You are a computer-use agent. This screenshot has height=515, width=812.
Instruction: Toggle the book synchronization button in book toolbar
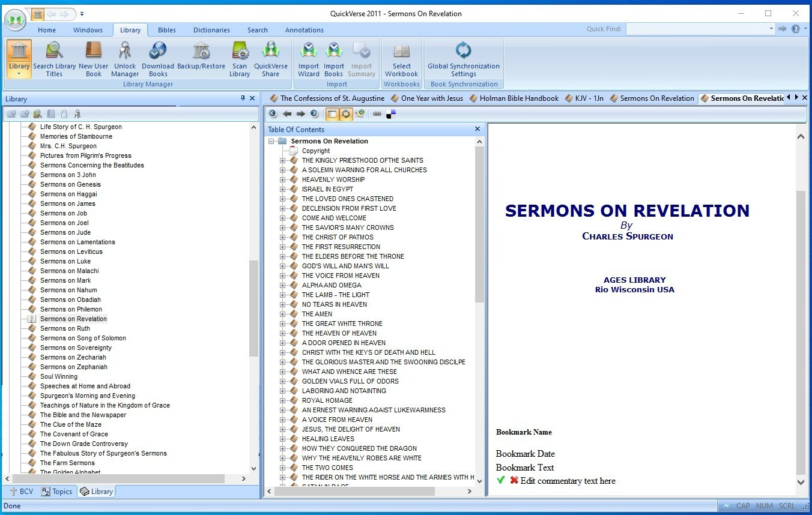click(346, 113)
